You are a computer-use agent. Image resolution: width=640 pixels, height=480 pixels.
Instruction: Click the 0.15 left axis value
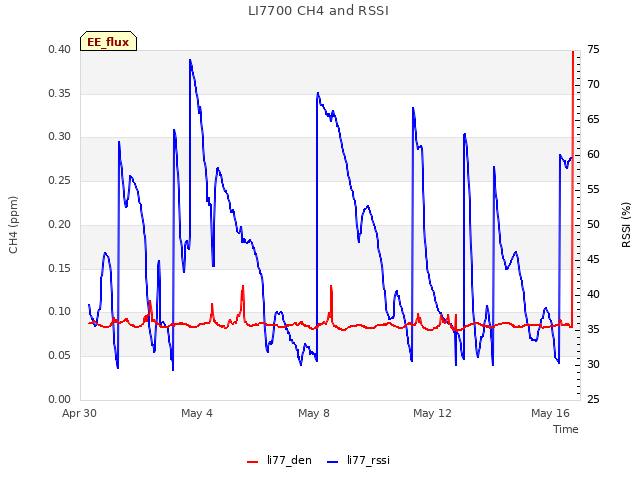click(x=60, y=268)
